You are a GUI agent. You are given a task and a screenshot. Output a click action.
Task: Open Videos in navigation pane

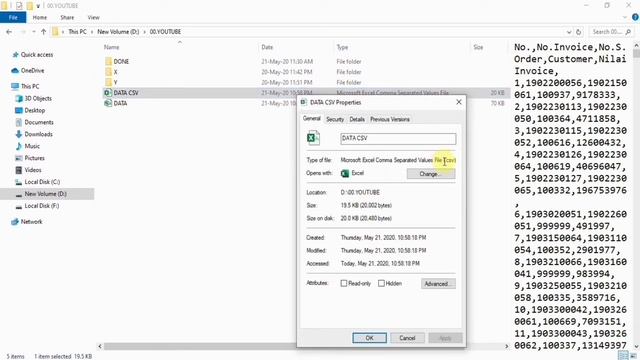33,170
